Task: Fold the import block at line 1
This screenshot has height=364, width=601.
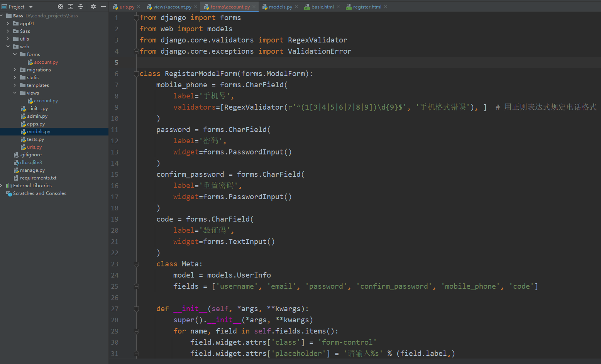Action: 136,18
